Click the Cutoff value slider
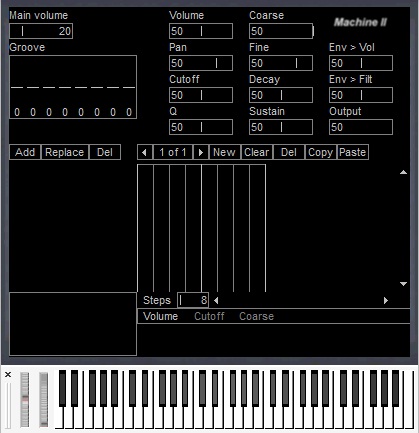Screen dimensions: 419x433 (x=201, y=95)
